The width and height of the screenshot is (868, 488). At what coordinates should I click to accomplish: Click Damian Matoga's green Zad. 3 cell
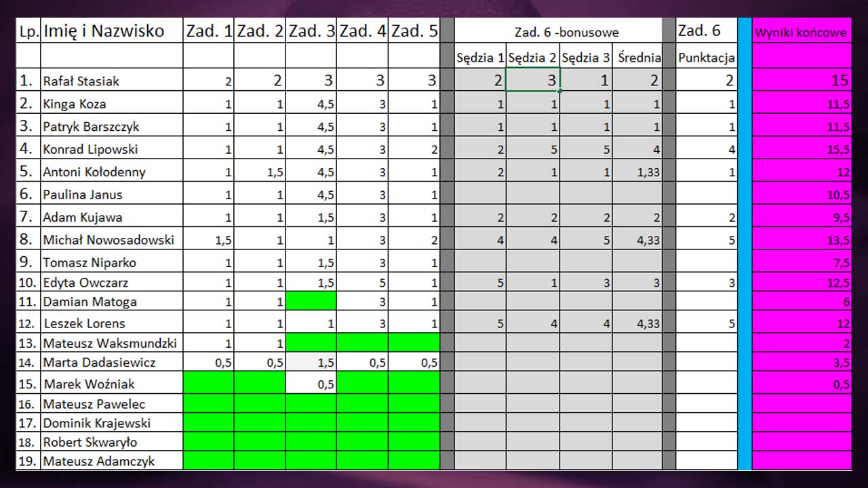pos(311,301)
